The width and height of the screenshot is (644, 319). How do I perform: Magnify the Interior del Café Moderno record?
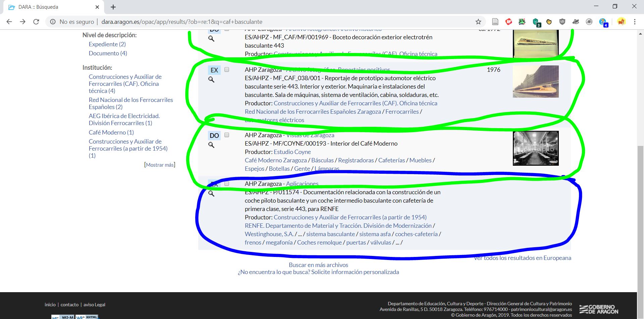pos(211,145)
